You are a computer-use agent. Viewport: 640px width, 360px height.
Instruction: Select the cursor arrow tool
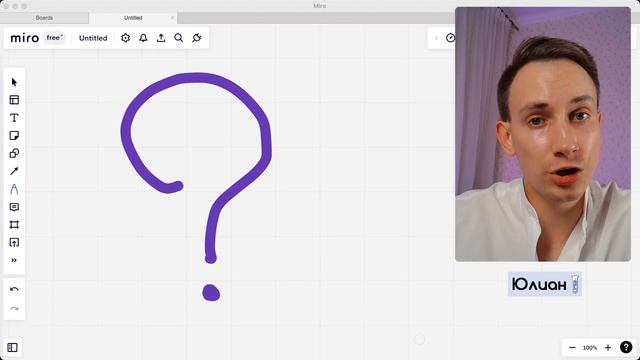pos(14,82)
